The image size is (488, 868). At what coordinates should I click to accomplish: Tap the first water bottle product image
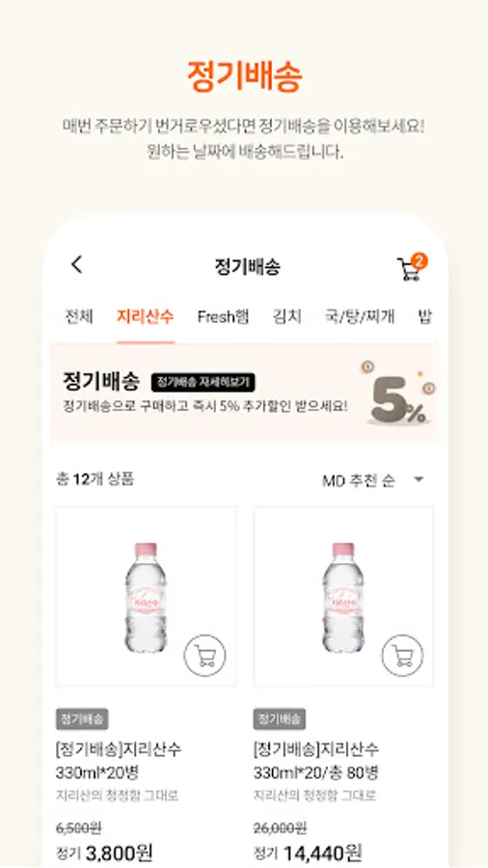click(x=146, y=596)
